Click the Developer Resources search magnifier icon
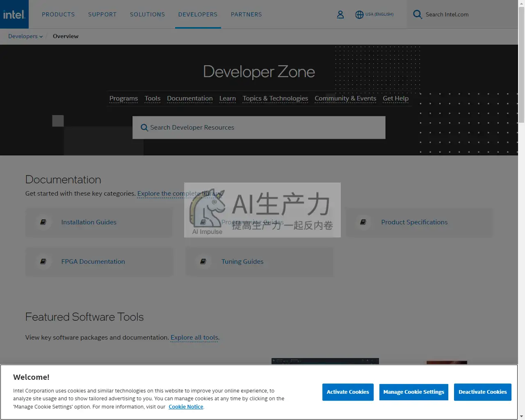The width and height of the screenshot is (525, 420). point(144,128)
